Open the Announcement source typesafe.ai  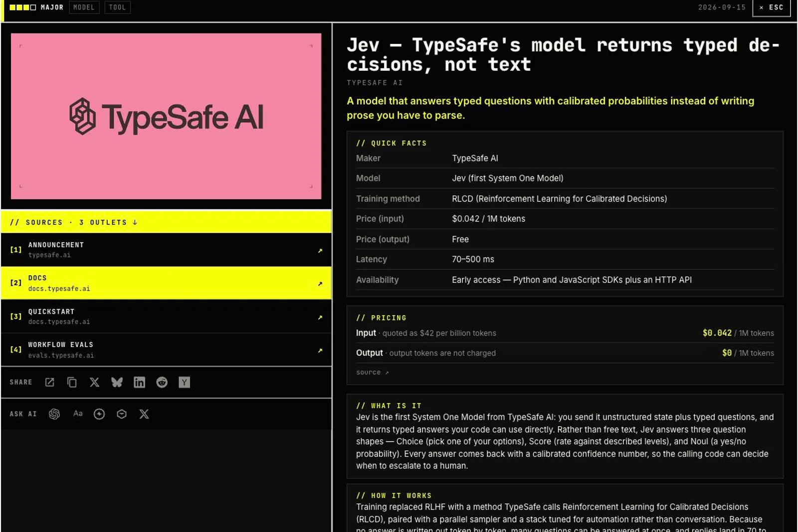166,250
